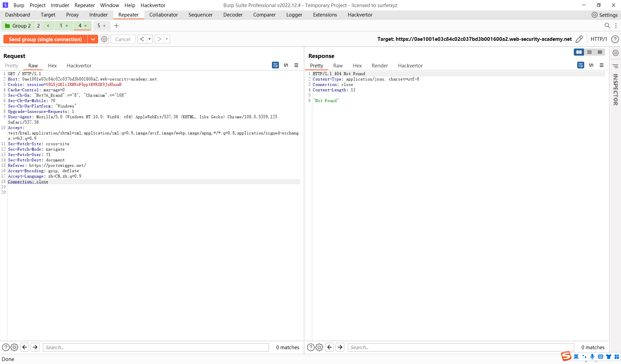Viewport: 621px width, 364px height.
Task: Open Burp logo icon in title bar
Action: coord(5,5)
